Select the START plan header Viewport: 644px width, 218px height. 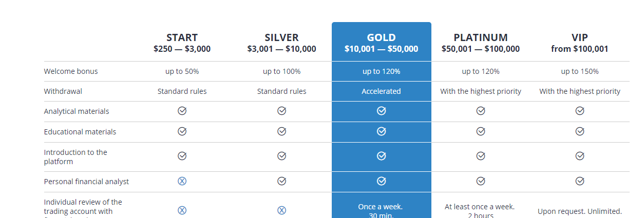(182, 43)
